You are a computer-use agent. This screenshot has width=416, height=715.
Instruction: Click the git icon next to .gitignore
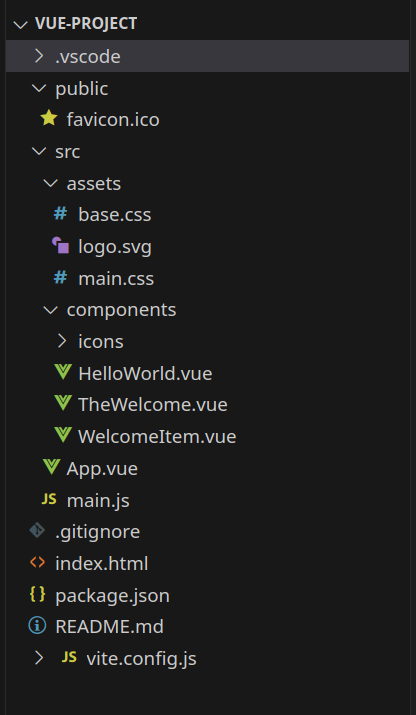(x=37, y=531)
